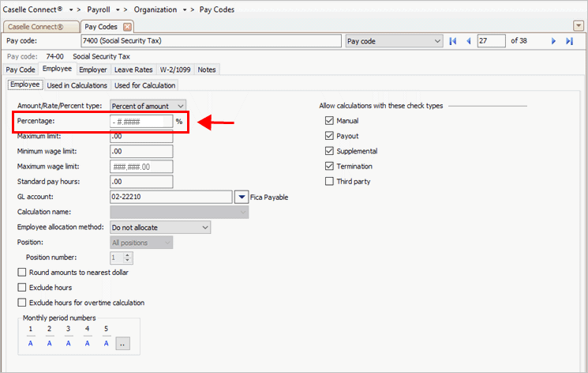Expand Payroll breadcrumb menu arrow
The image size is (588, 373).
(118, 9)
